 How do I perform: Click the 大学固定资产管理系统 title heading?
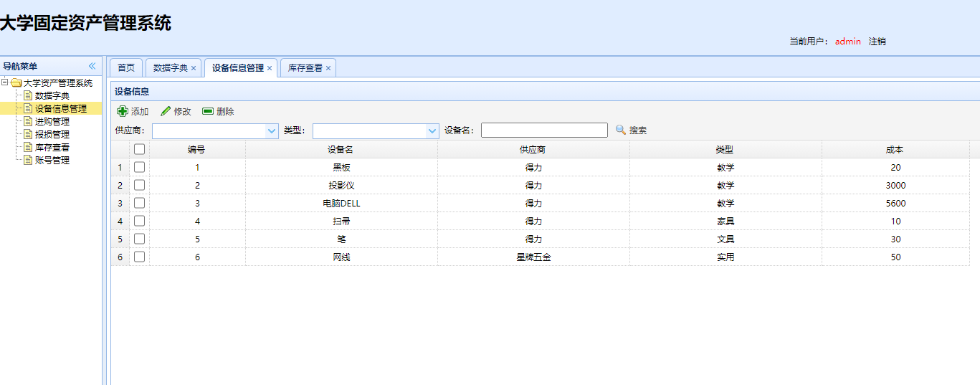(85, 23)
